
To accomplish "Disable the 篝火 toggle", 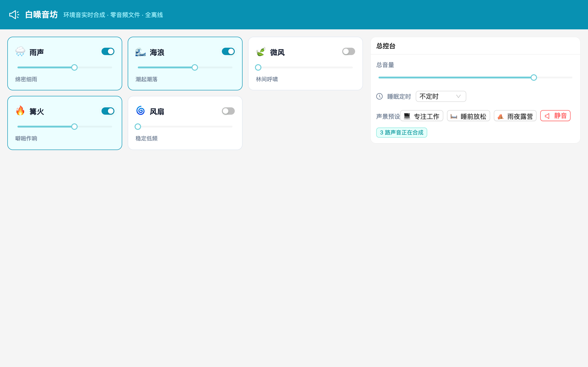I will click(108, 111).
